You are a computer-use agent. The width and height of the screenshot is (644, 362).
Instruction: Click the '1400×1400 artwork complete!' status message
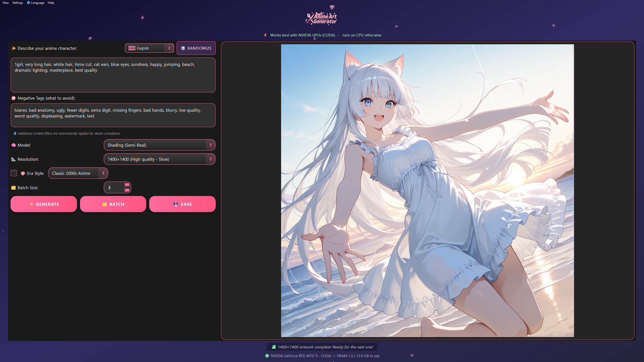322,347
